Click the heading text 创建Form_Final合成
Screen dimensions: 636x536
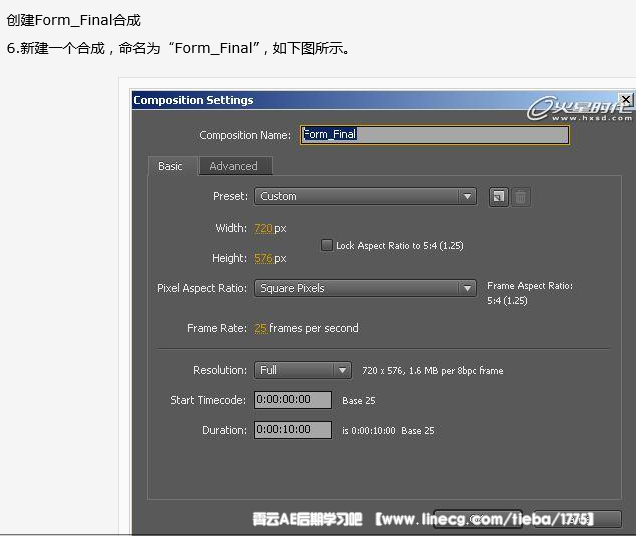[x=73, y=20]
